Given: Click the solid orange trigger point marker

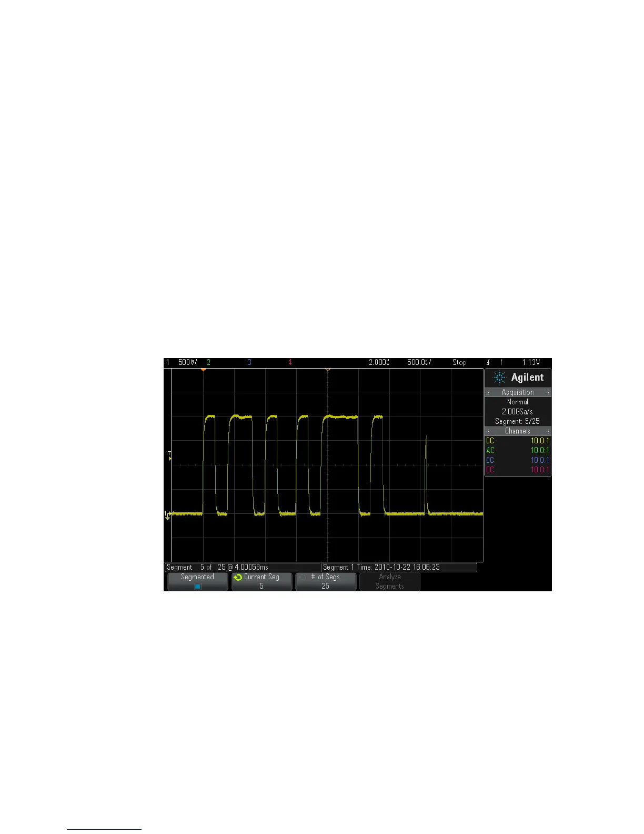Looking at the screenshot, I should [203, 370].
